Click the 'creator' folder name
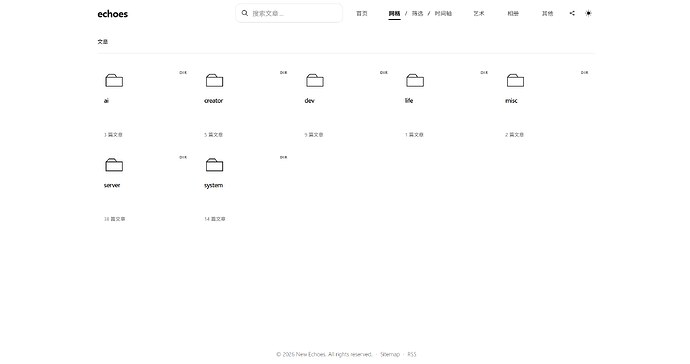The image size is (690, 364). (213, 101)
